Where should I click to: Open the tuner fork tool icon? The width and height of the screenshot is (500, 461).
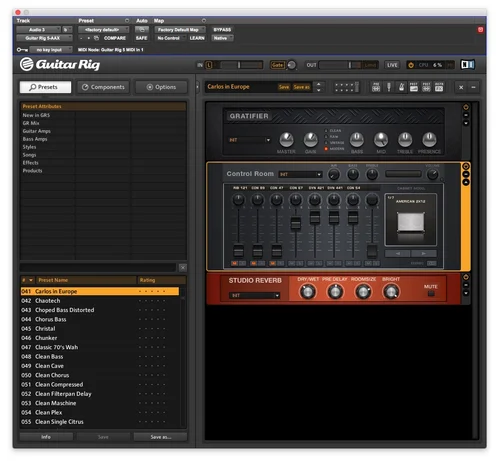tap(389, 87)
